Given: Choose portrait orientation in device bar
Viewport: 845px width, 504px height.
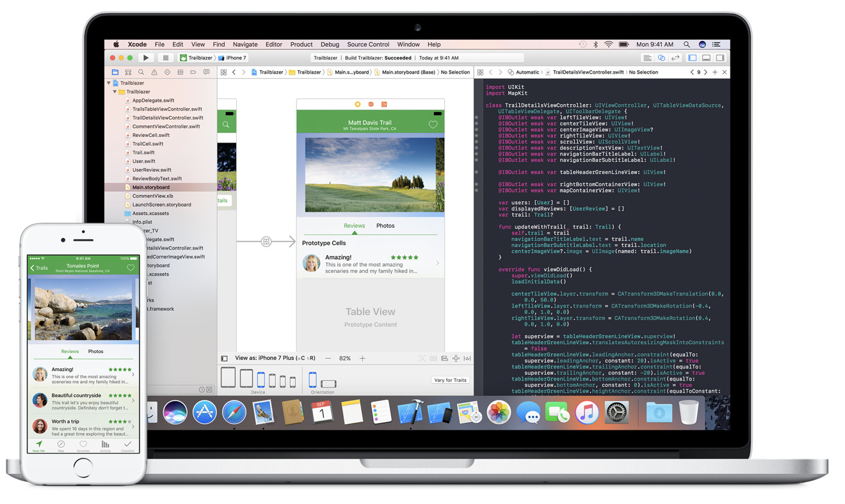Looking at the screenshot, I should (312, 379).
